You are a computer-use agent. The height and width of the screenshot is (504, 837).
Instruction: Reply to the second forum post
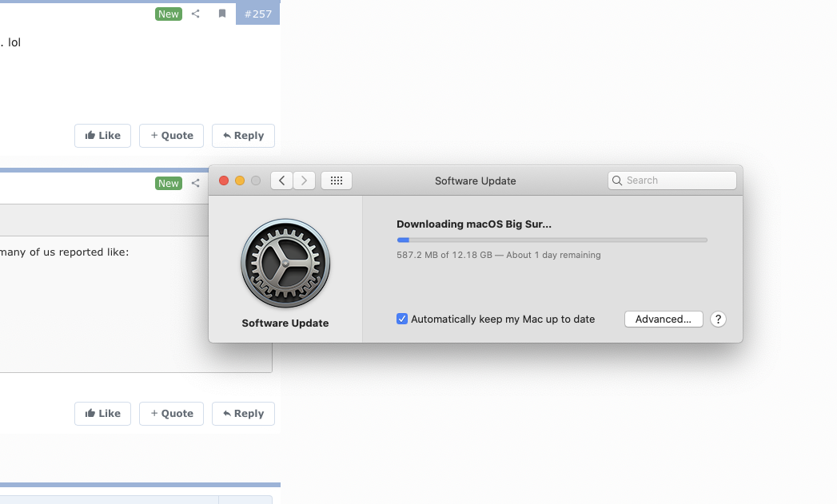[243, 413]
